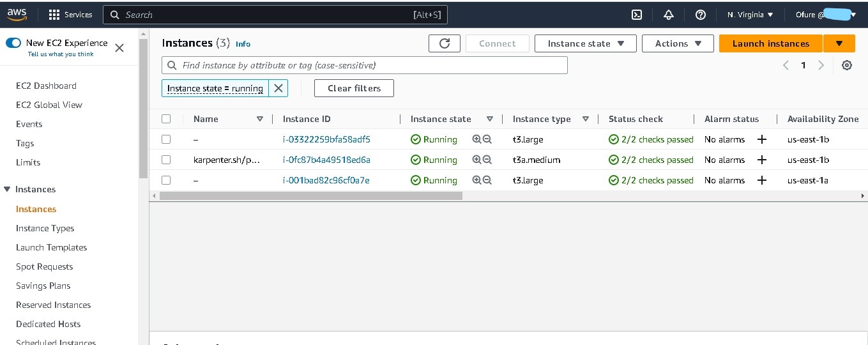
Task: Open the notifications bell
Action: [669, 15]
